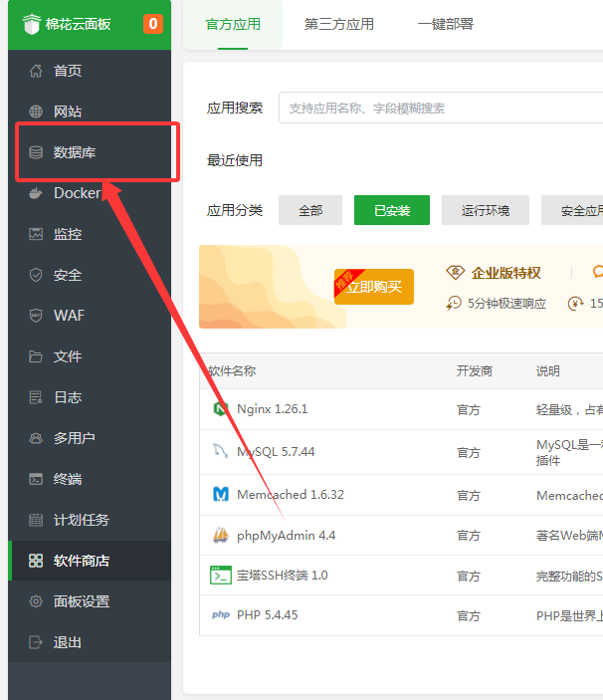Screen dimensions: 603x700
Task: Open 宝塔SSH终端 1.0 software entry
Action: pyautogui.click(x=283, y=575)
